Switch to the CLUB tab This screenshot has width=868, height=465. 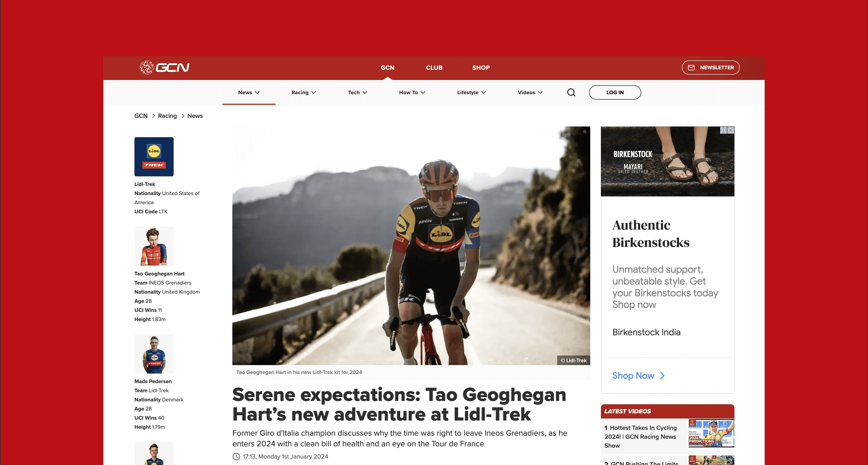[434, 68]
